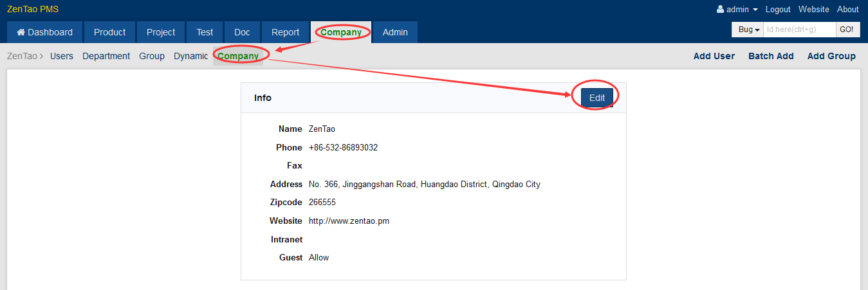Viewport: 868px width, 290px height.
Task: Go to the Doc tab
Action: pos(242,32)
